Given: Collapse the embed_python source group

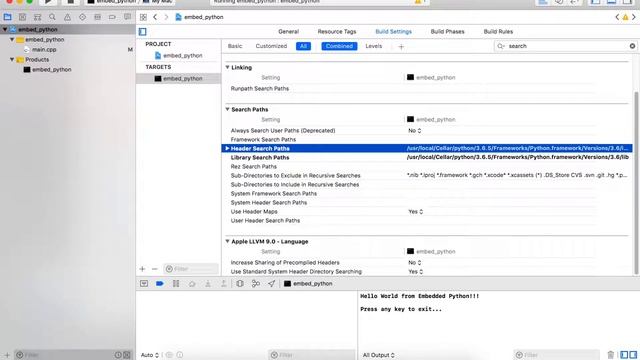Looking at the screenshot, I should [x=12, y=40].
